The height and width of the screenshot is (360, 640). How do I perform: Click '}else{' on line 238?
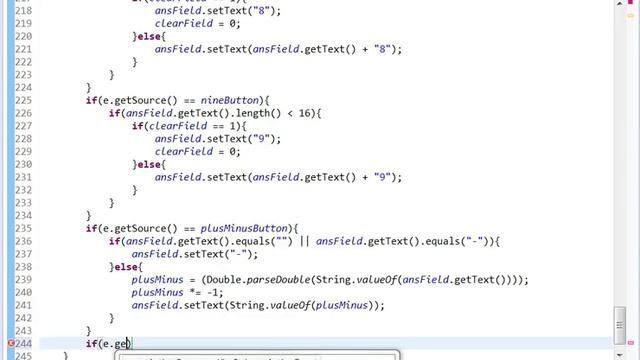[x=126, y=267]
